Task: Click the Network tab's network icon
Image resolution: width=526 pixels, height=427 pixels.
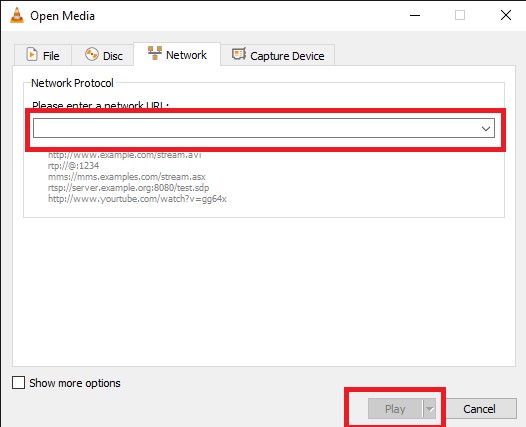Action: (155, 53)
